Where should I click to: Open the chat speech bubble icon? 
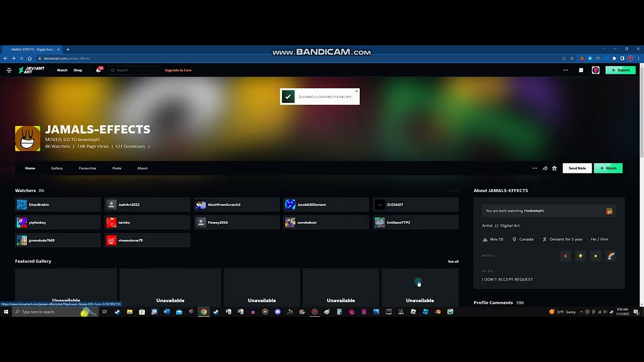(x=581, y=70)
